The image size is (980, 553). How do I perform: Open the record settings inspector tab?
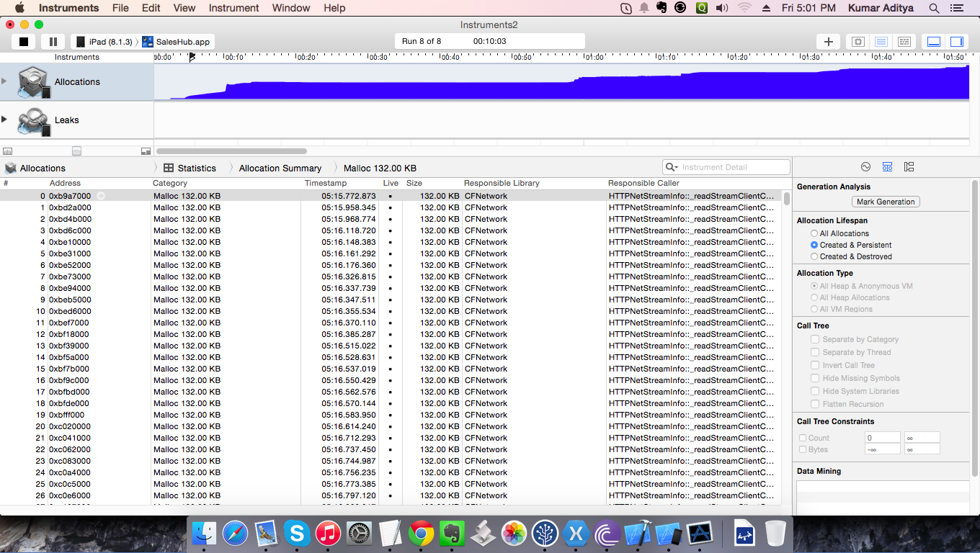tap(865, 167)
